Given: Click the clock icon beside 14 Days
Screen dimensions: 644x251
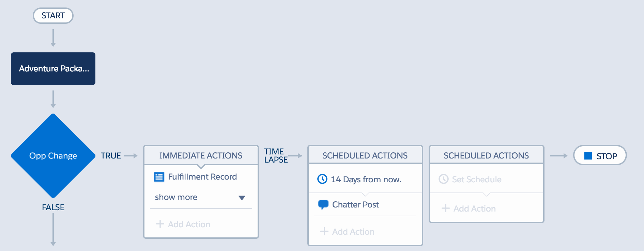Looking at the screenshot, I should pos(322,179).
